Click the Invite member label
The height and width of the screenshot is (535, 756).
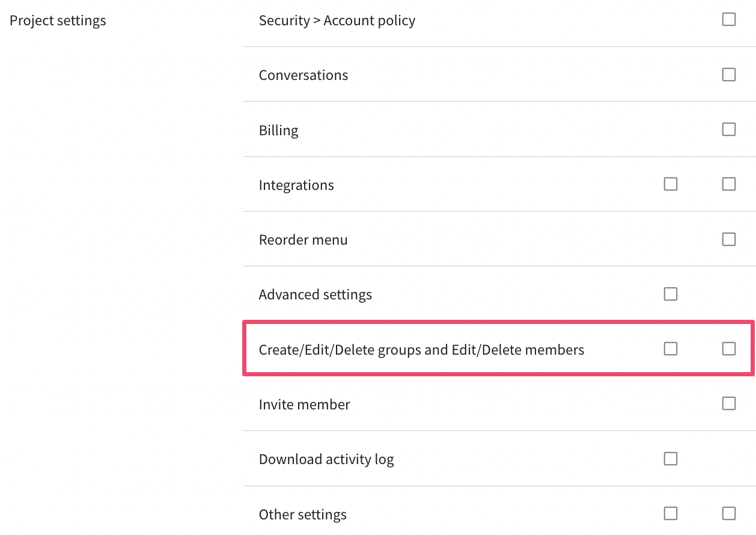[x=304, y=405]
